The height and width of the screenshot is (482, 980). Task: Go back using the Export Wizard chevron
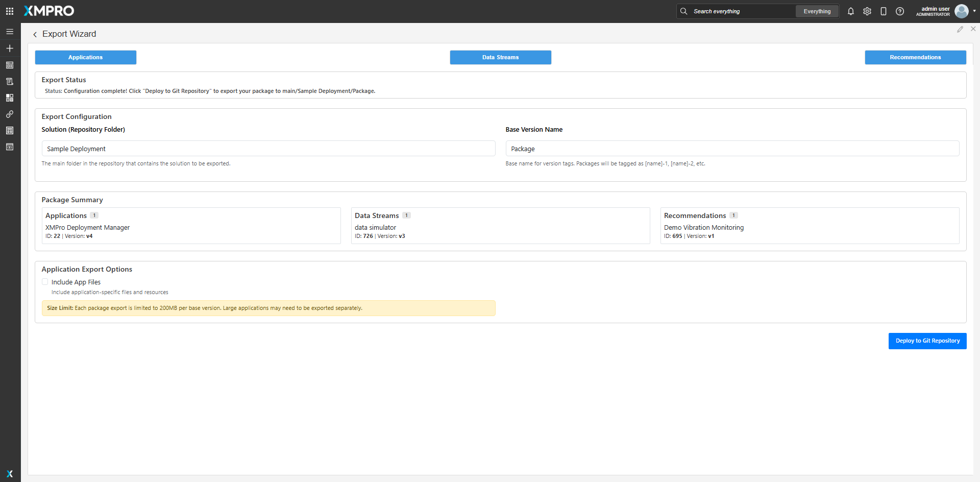pyautogui.click(x=35, y=35)
